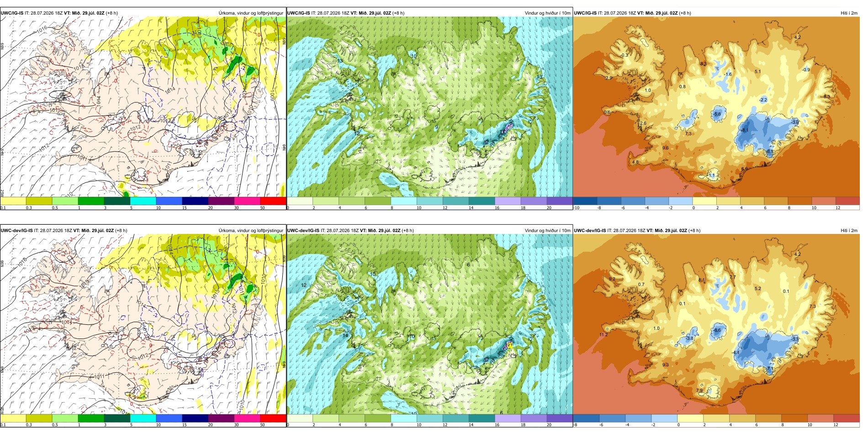Click the 11.2 temperature label on bottom map
Viewport: 868px width, 434px height.
tap(603, 335)
